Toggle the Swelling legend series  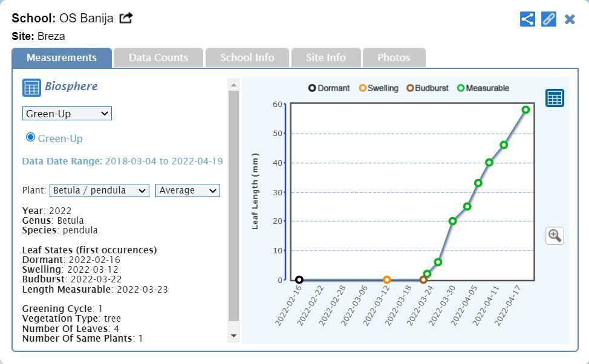pyautogui.click(x=379, y=88)
